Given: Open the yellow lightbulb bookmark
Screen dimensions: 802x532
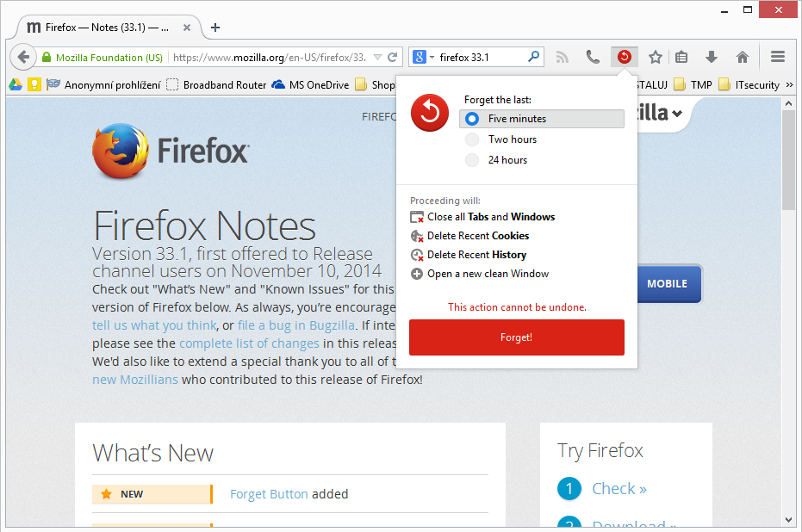Looking at the screenshot, I should point(34,85).
